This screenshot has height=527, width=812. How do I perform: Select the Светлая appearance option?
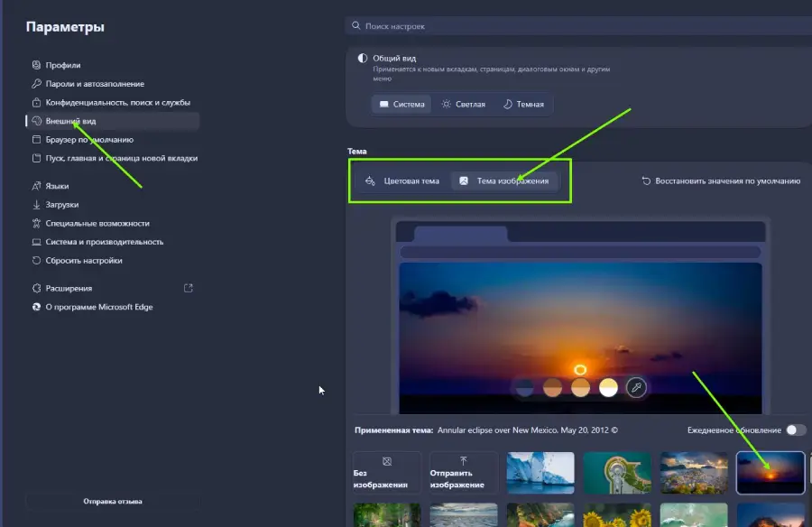[463, 104]
